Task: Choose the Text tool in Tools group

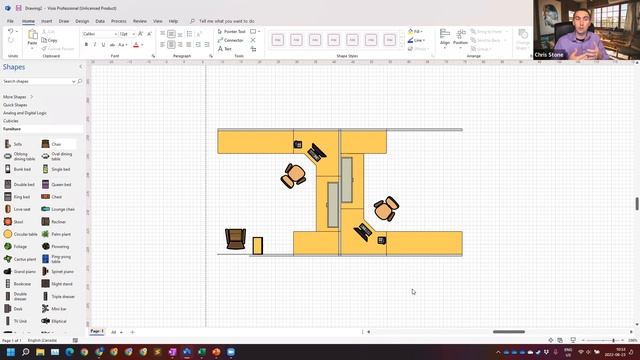Action: tap(224, 49)
